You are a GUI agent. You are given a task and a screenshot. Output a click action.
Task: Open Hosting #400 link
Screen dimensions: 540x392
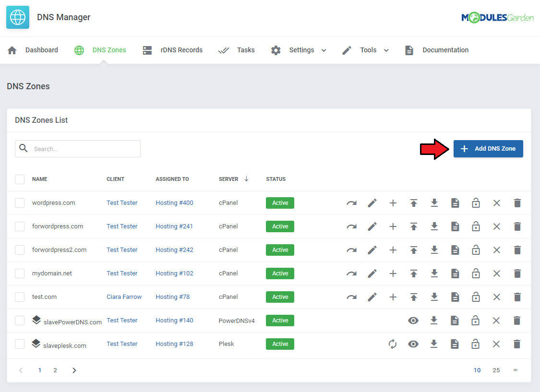click(174, 202)
